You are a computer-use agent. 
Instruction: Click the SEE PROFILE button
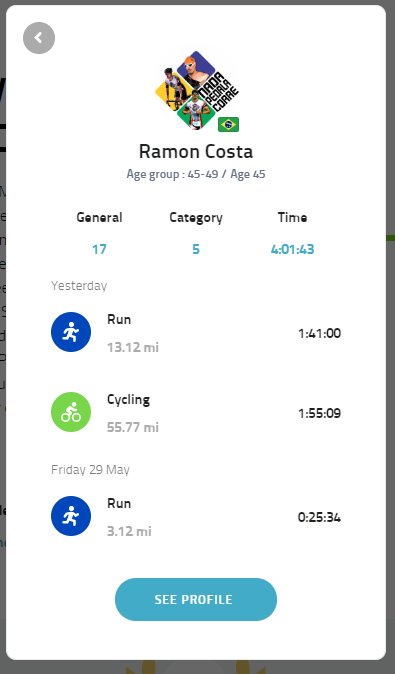[x=196, y=599]
